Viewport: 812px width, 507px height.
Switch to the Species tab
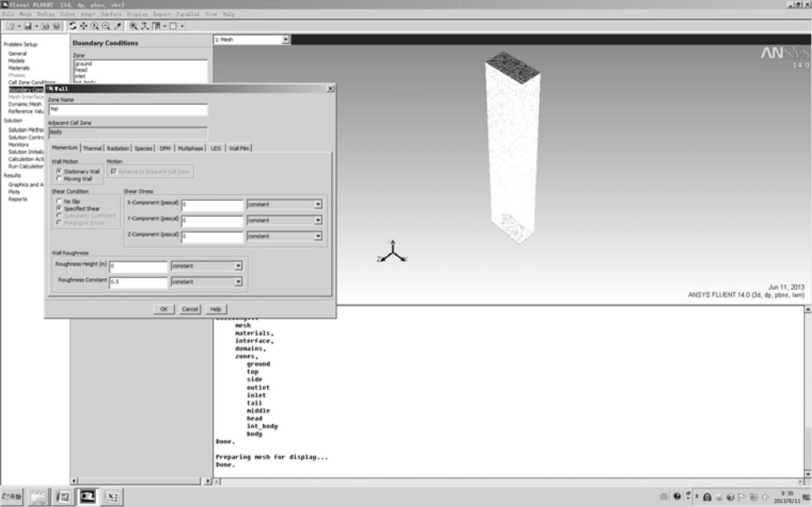[143, 148]
